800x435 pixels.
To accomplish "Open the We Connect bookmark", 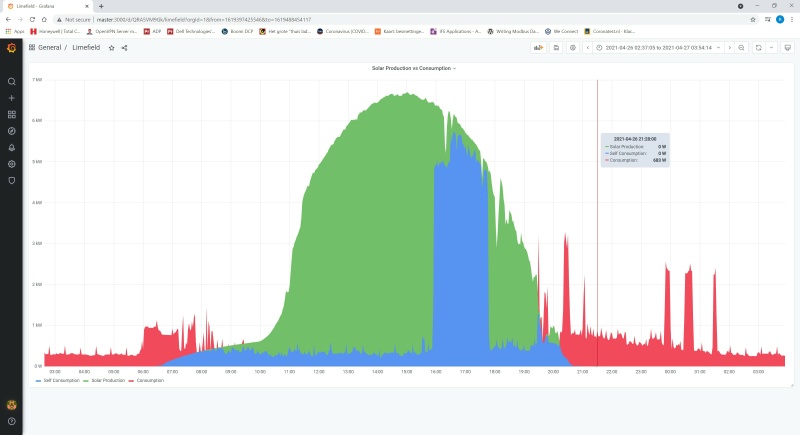I will 561,31.
